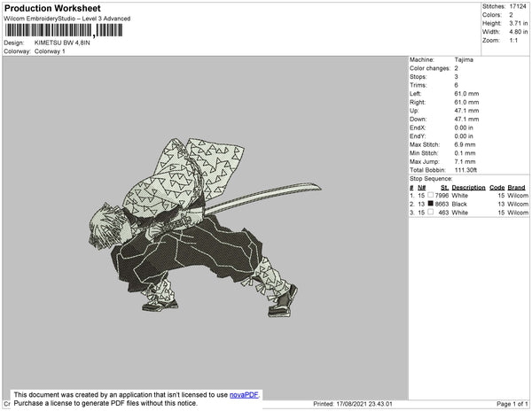This screenshot has width=532, height=411.
Task: Select the 'Color changes:' label
Action: coord(430,68)
